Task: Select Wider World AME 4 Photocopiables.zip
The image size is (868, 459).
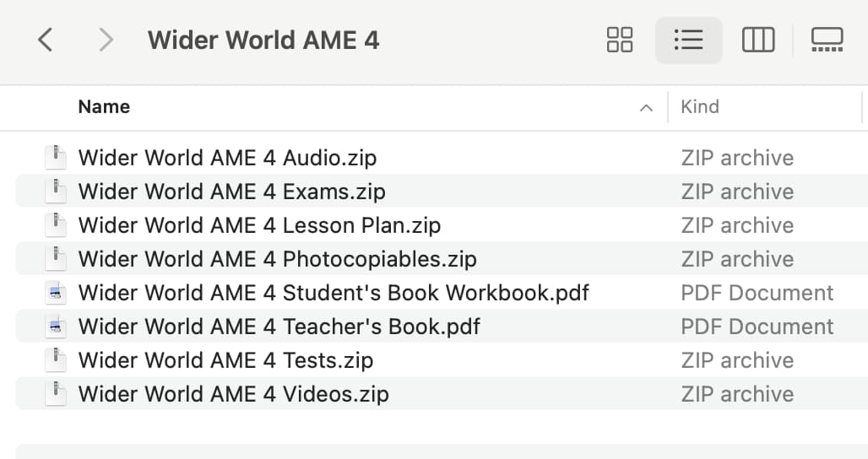Action: click(442, 259)
